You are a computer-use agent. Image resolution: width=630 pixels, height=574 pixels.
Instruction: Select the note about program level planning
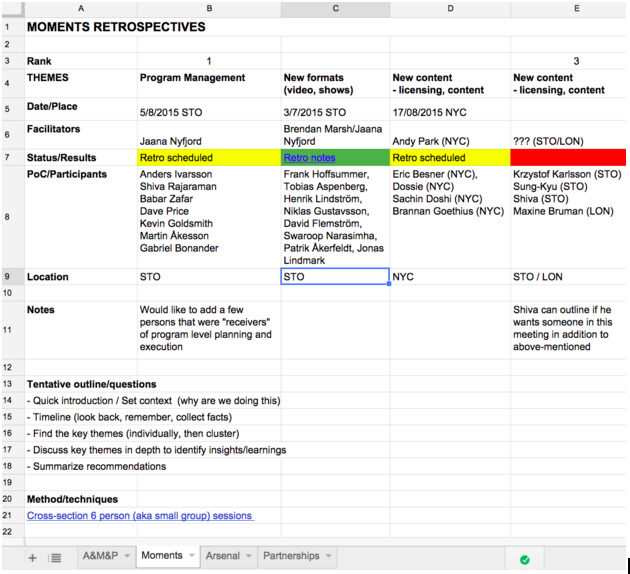tap(209, 330)
